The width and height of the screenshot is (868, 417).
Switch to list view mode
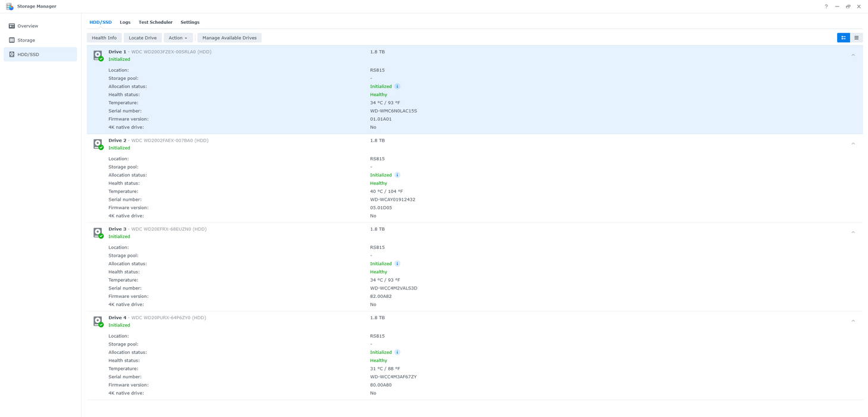click(856, 38)
